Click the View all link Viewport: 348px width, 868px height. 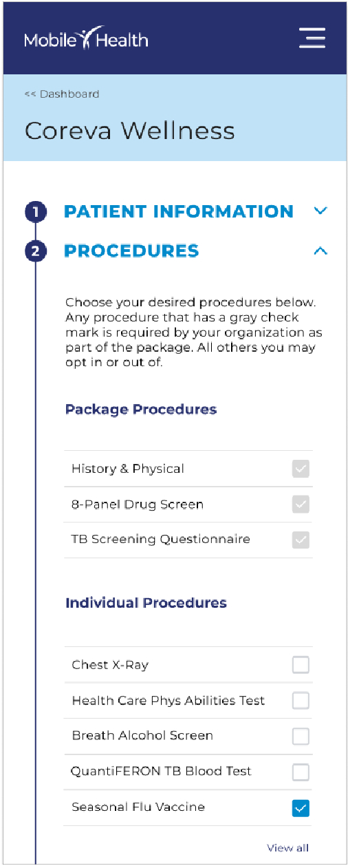(x=287, y=848)
